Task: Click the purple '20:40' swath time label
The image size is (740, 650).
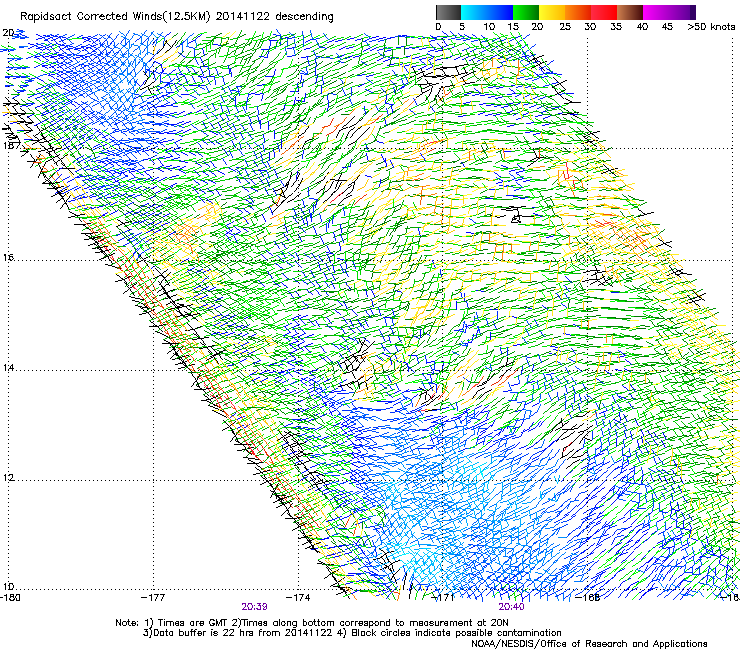Action: (512, 607)
